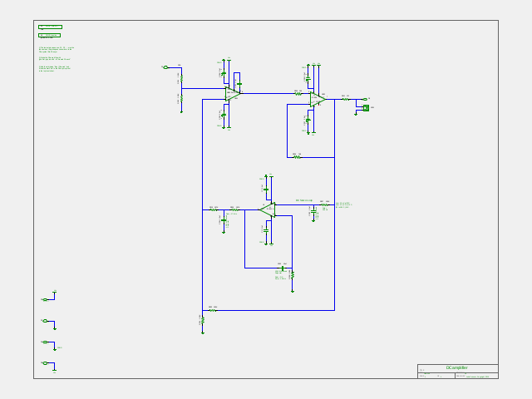Click the green notes text block at upper left
This screenshot has height=399, width=532.
57,59
